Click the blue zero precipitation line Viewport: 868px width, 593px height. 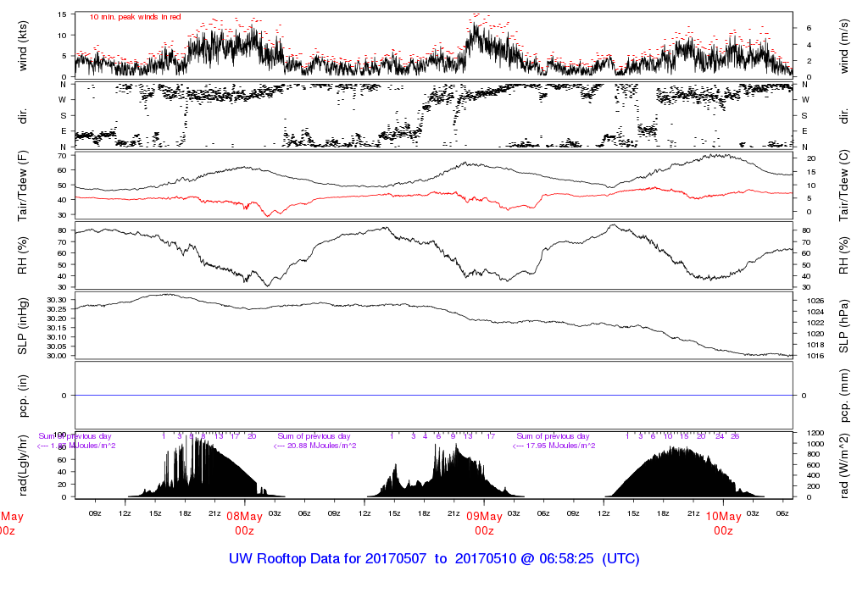coord(433,396)
